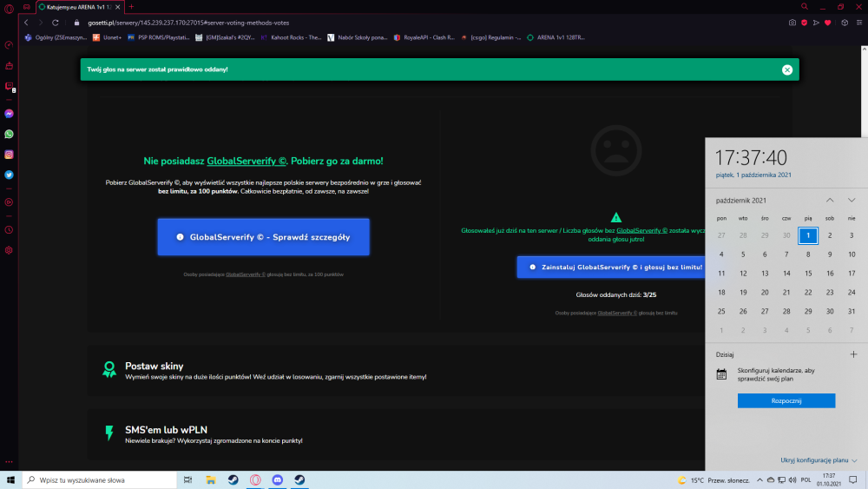Open the SMS'em lub wPLN section
The width and height of the screenshot is (868, 489).
click(x=397, y=435)
